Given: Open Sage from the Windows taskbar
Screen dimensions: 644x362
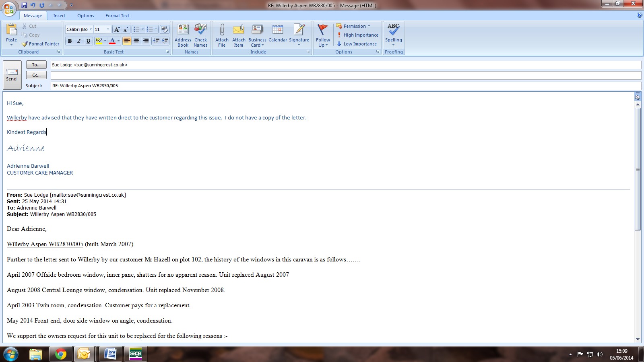Looking at the screenshot, I should tap(136, 354).
